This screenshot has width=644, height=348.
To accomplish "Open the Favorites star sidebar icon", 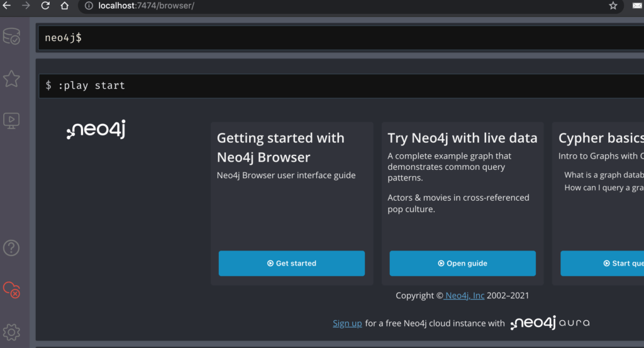I will pyautogui.click(x=11, y=79).
